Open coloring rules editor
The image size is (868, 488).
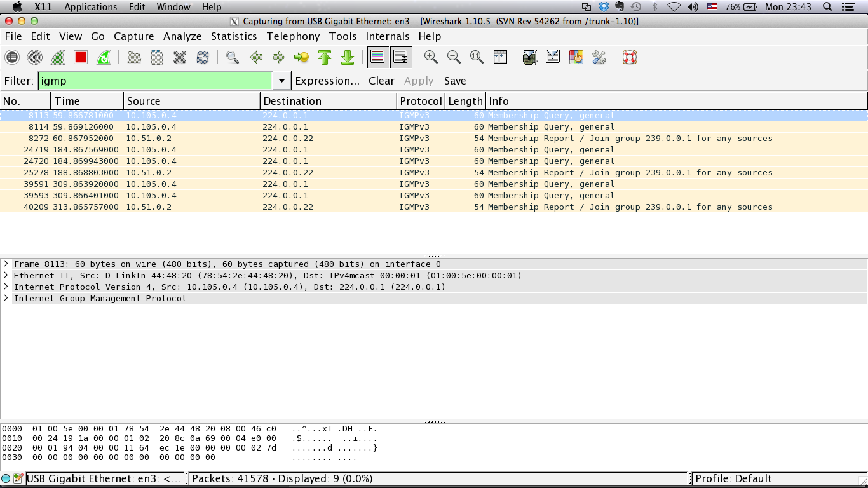click(576, 57)
